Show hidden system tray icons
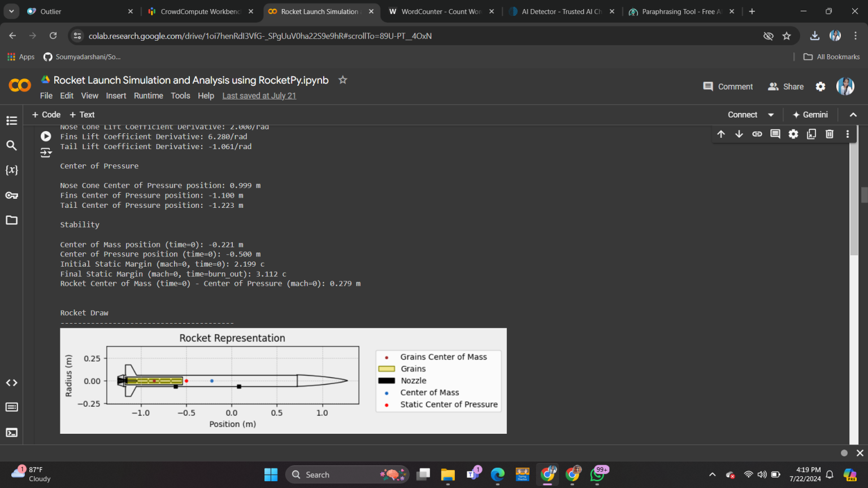This screenshot has width=868, height=488. coord(712,474)
